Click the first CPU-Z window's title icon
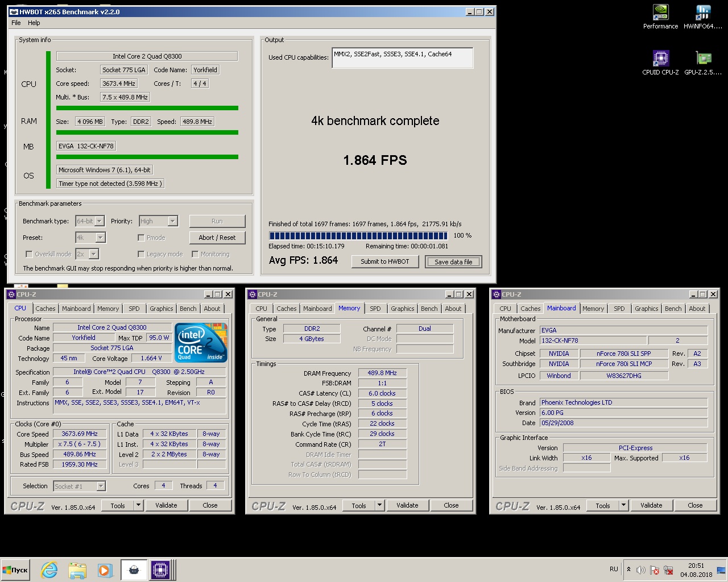 (x=11, y=294)
